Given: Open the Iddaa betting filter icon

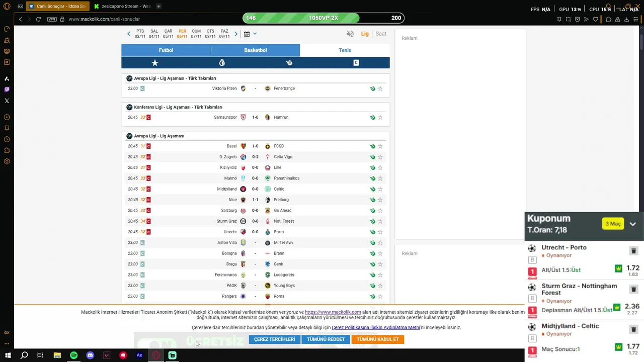Looking at the screenshot, I should coord(289,63).
